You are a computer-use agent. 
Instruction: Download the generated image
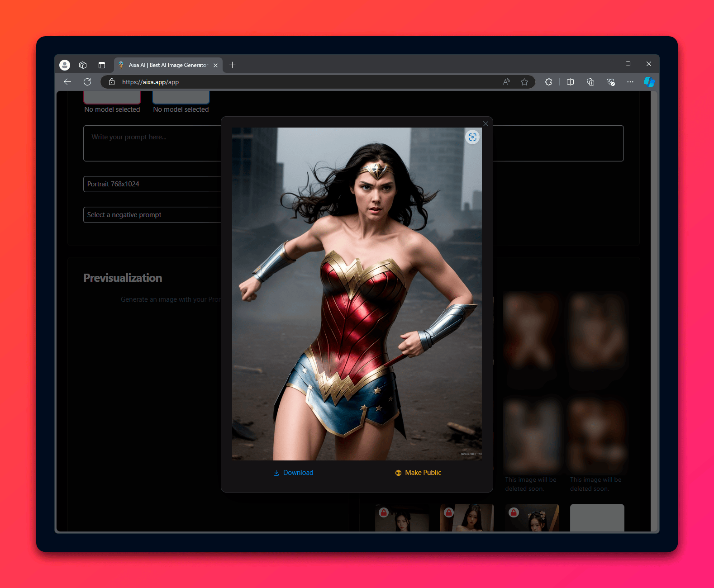293,473
